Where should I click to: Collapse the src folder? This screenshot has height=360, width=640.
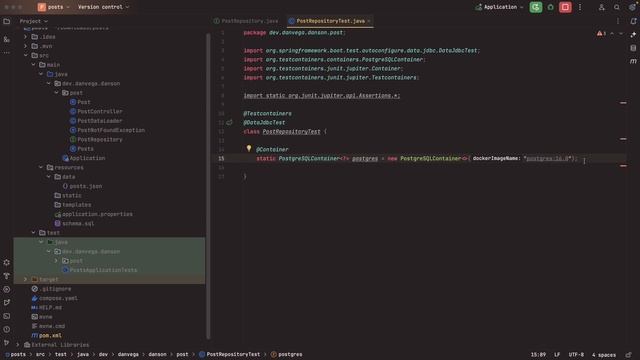[x=25, y=56]
